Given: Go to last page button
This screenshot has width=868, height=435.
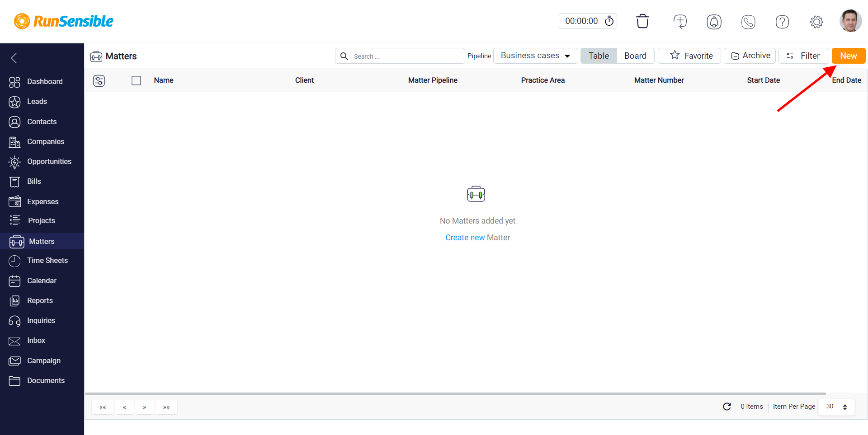Looking at the screenshot, I should 166,407.
